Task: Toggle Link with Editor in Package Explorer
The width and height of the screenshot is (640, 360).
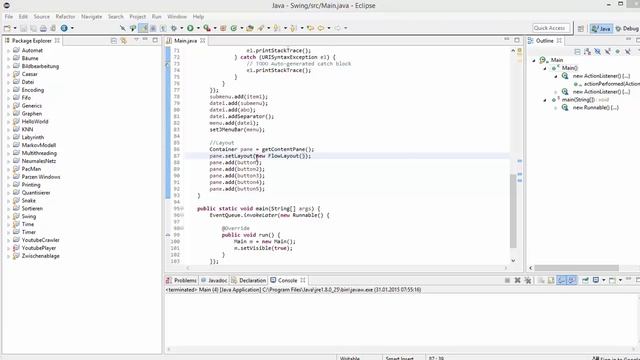Action: pos(124,40)
